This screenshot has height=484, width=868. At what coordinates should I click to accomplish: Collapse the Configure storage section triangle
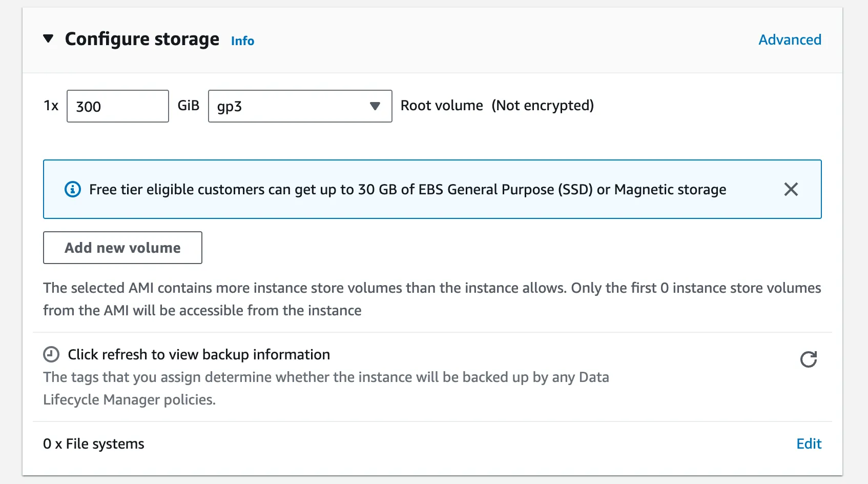[x=48, y=39]
